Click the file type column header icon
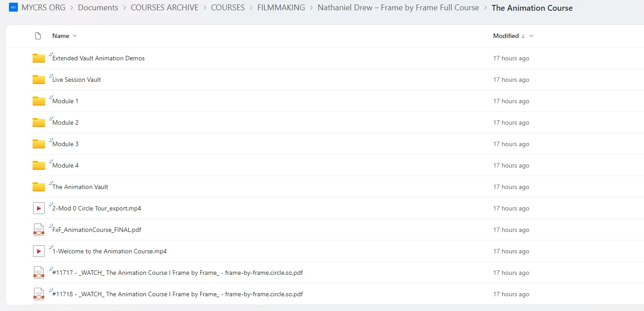The image size is (644, 311). pos(38,36)
